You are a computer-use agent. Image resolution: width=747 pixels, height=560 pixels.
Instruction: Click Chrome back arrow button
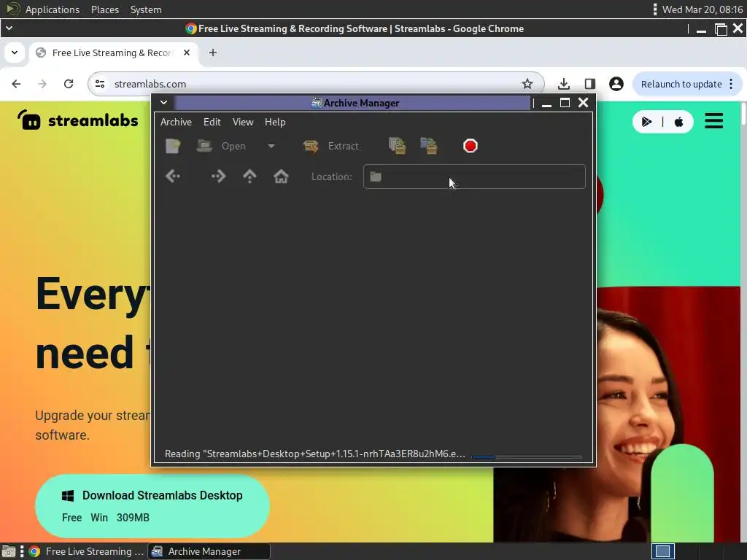[16, 84]
